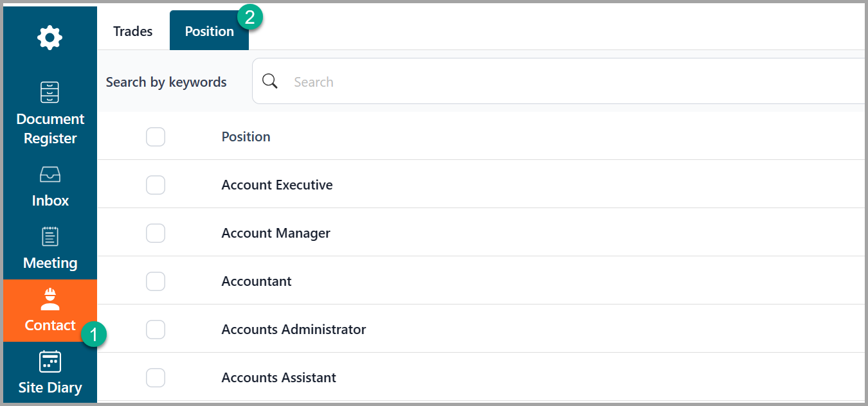Open the Account Executive position entry
Screen dimensions: 868x406
pyautogui.click(x=277, y=185)
